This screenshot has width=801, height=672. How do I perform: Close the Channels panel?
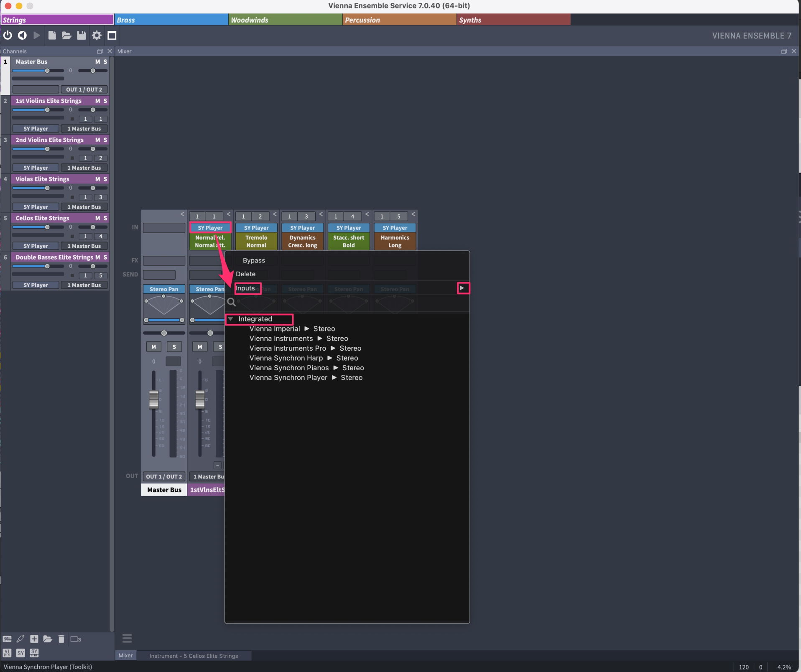click(x=110, y=51)
